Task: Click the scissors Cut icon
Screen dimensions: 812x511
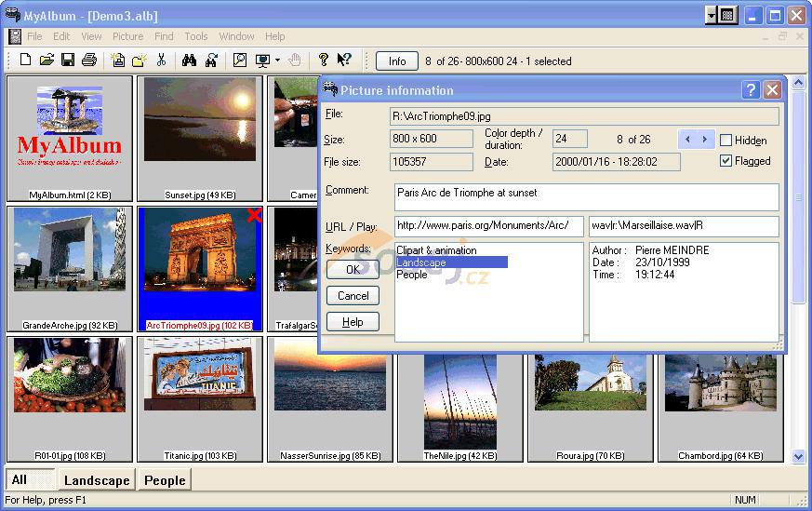Action: click(161, 61)
